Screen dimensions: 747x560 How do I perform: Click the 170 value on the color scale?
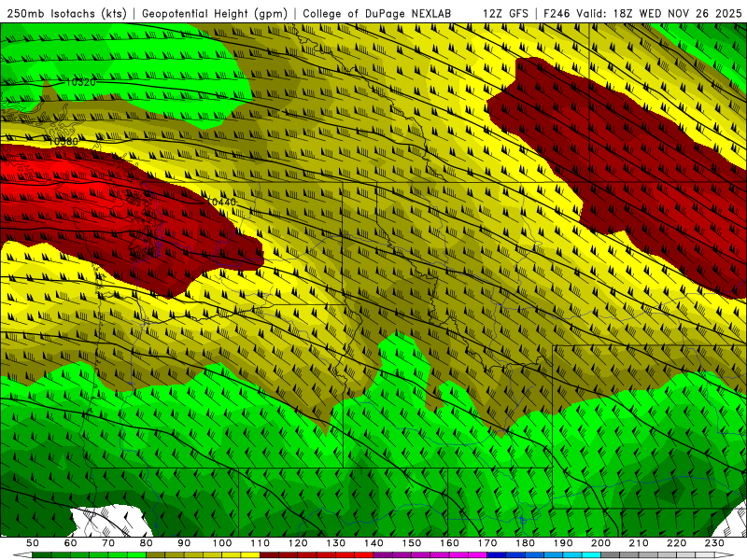pyautogui.click(x=487, y=543)
